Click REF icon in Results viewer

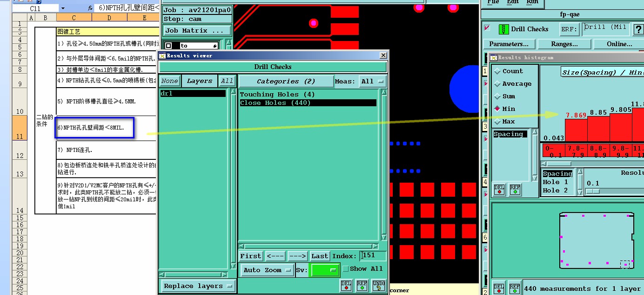[362, 285]
